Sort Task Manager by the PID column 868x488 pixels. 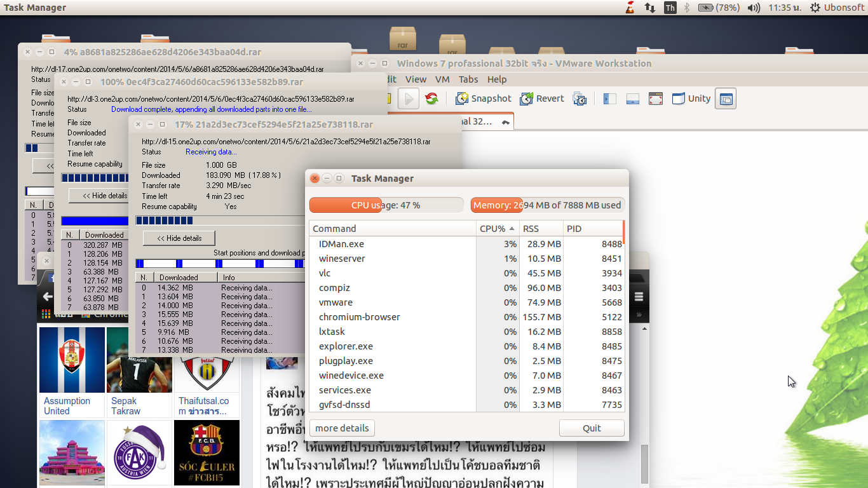(593, 229)
